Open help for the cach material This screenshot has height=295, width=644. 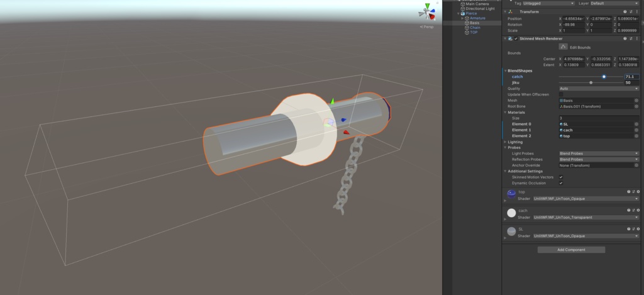[629, 210]
